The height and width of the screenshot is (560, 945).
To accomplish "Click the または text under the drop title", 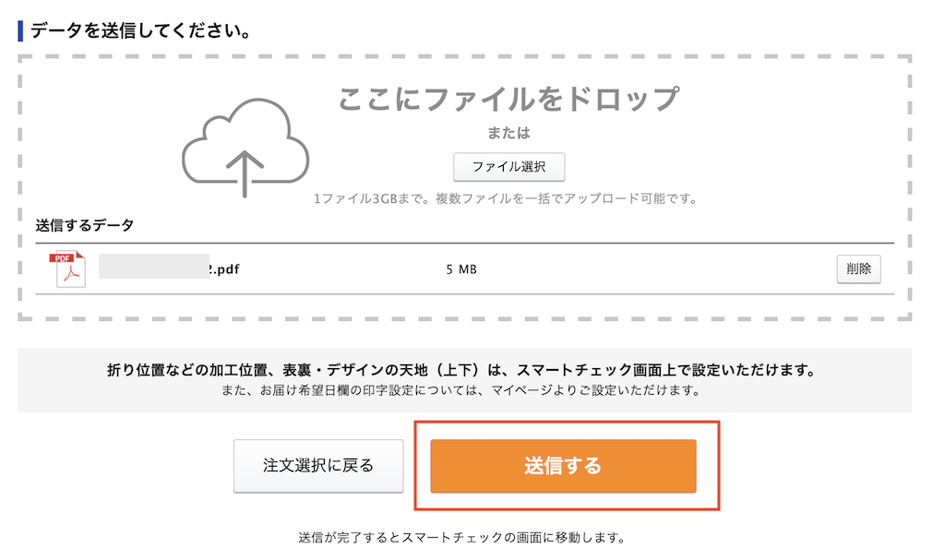I will coord(508,133).
